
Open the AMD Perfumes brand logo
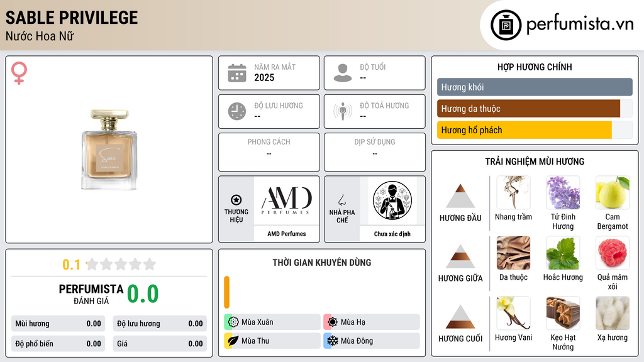287,200
